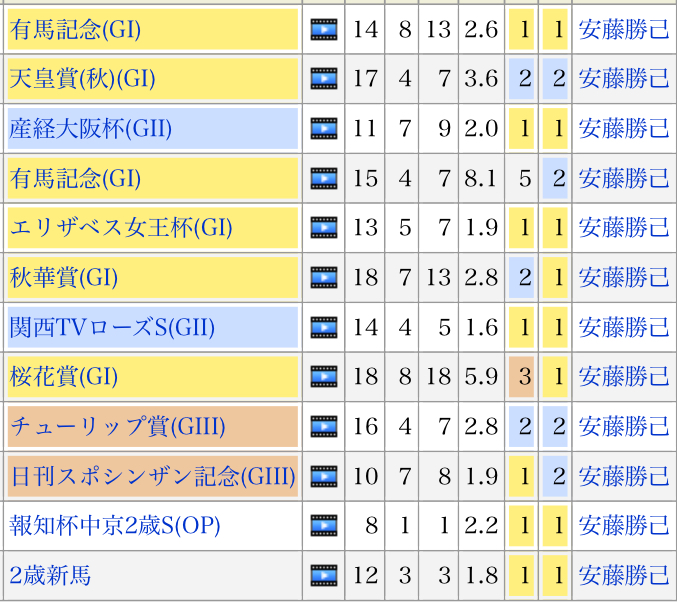The height and width of the screenshot is (604, 677).
Task: Go to the エリザベス女王杯(GI) race result
Action: pos(121,228)
